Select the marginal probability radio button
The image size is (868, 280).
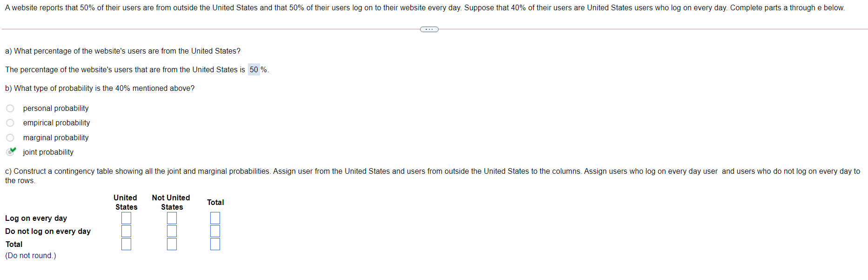(x=10, y=137)
